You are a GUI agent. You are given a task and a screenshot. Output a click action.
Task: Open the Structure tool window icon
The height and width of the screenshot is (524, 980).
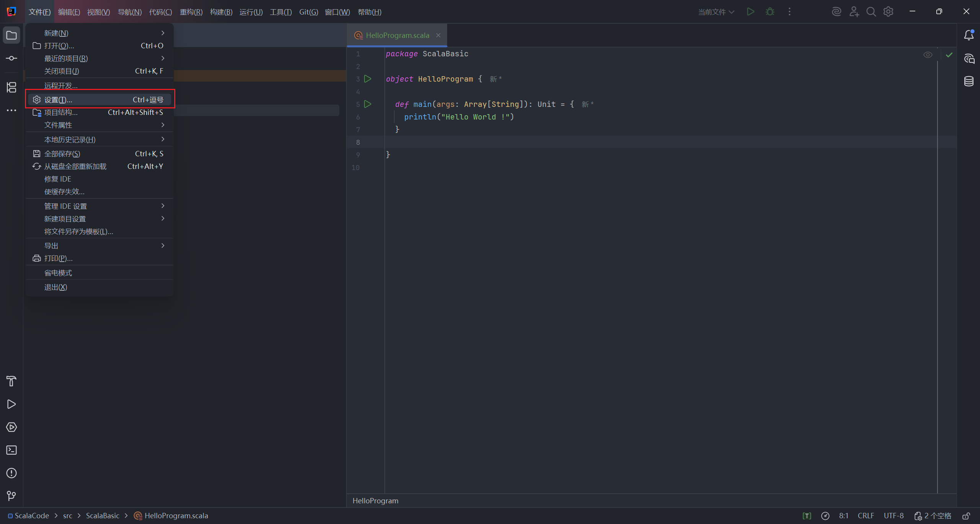click(11, 87)
